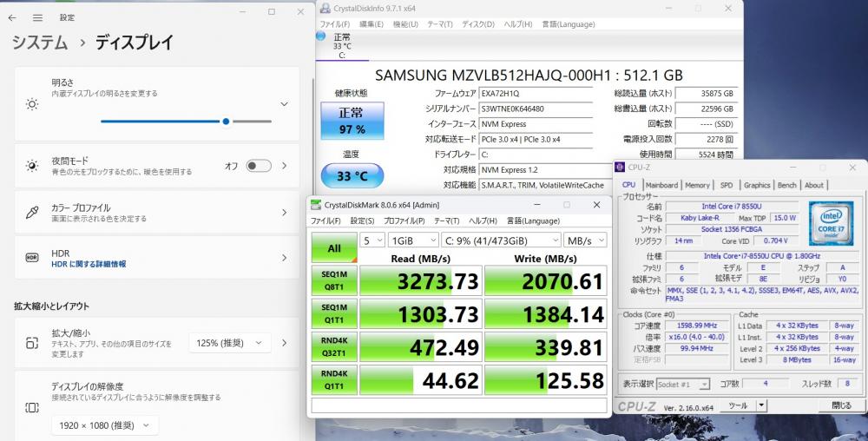Switch to CPU-Z SPD tab
868x441 pixels.
click(x=727, y=186)
